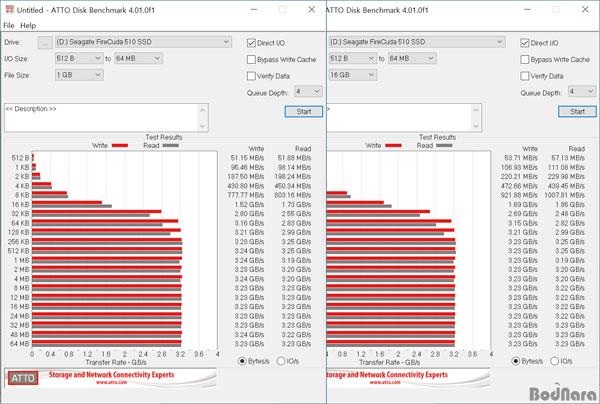Click 803.16 MB/s read value in left window
Viewport: 600px width, 404px height.
click(293, 195)
